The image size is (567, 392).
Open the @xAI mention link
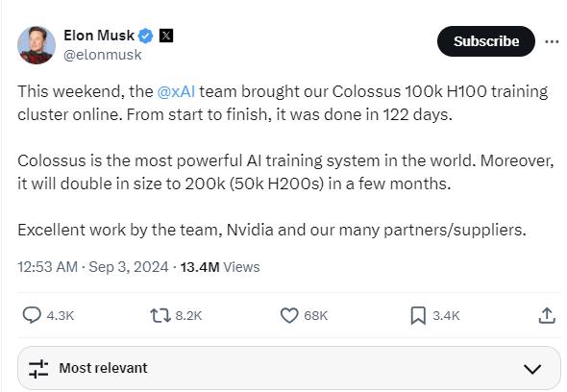pos(176,91)
